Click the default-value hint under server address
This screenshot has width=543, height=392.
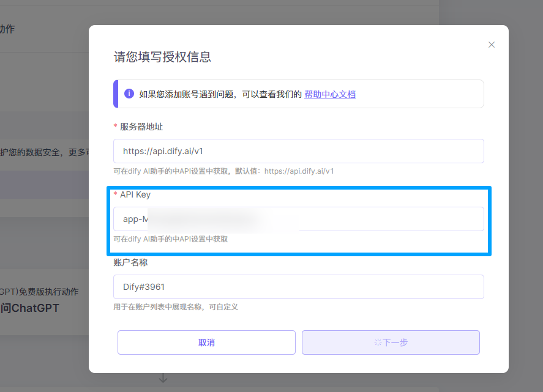pyautogui.click(x=223, y=171)
